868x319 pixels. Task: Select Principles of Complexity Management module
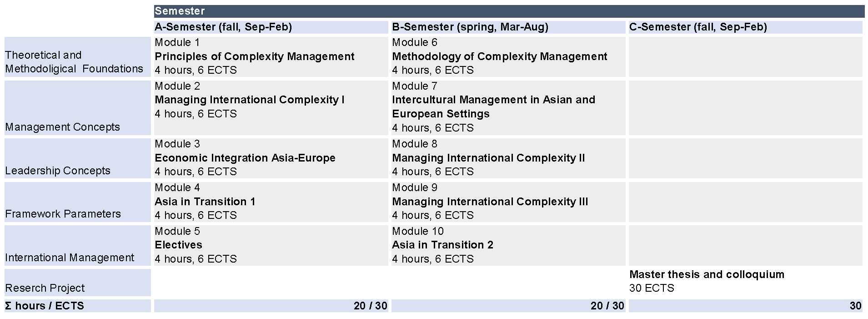click(271, 57)
